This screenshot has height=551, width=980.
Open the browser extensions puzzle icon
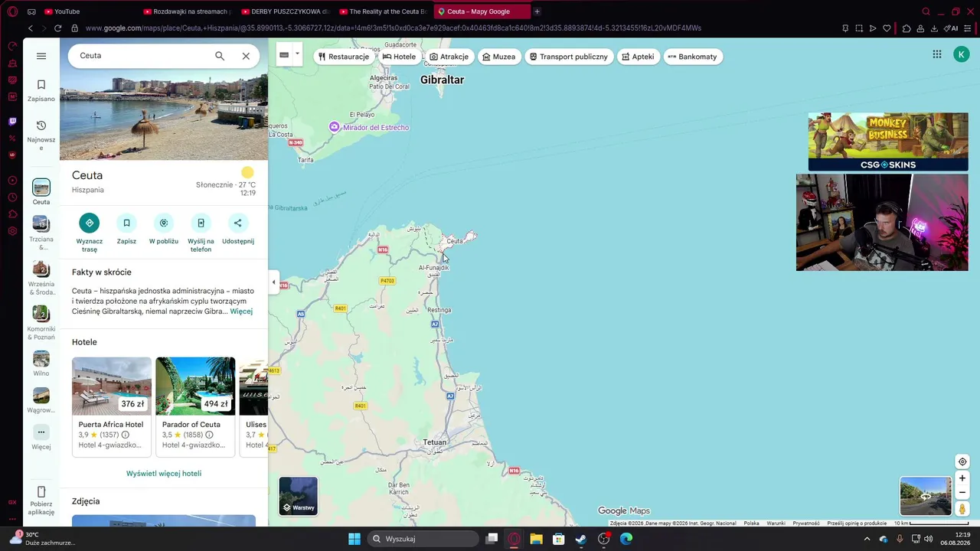906,28
